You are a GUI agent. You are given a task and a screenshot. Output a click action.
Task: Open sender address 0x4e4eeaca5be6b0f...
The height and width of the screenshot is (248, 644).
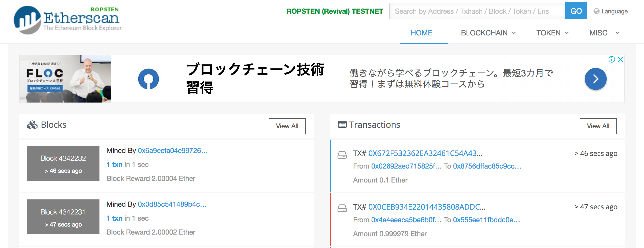[x=406, y=220]
